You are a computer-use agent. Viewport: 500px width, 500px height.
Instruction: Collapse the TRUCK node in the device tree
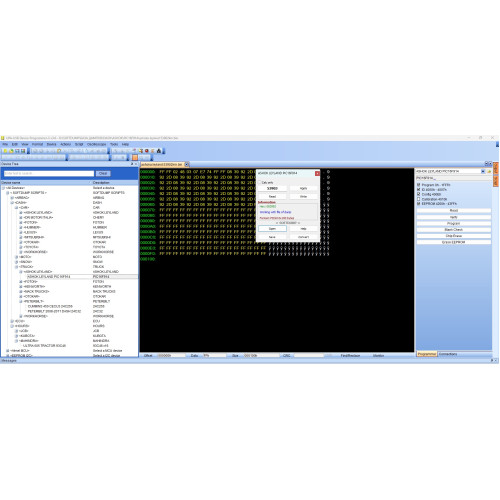tap(16, 267)
